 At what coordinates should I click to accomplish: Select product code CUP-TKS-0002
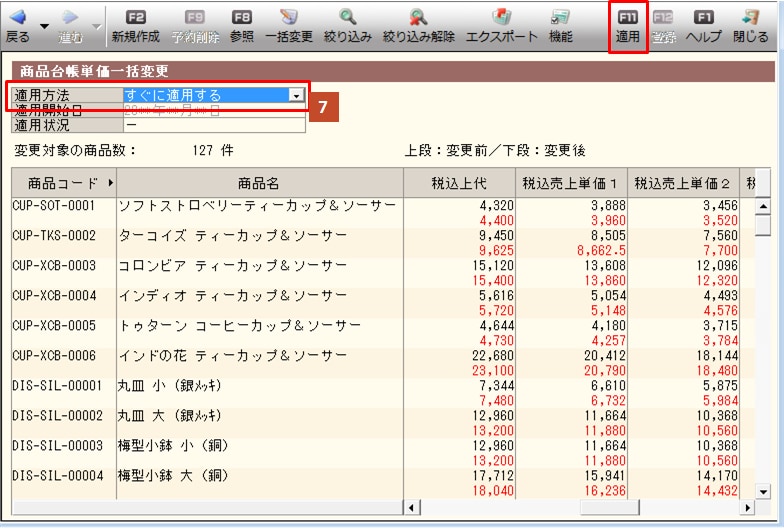[54, 236]
